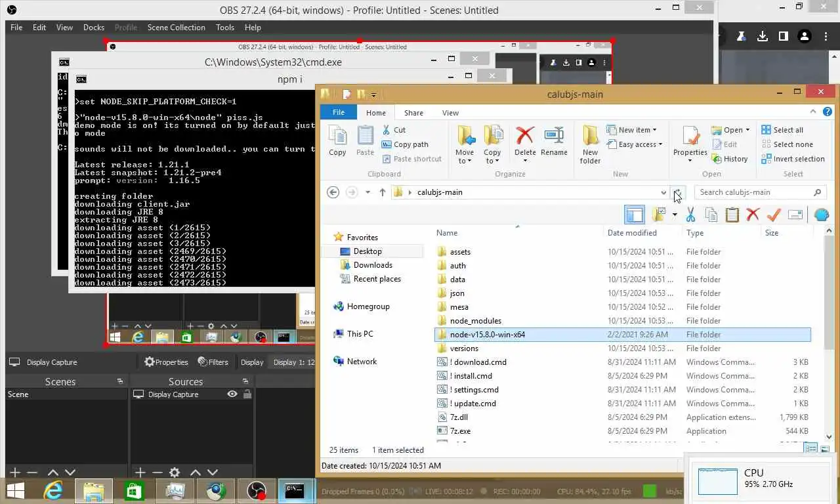
Task: Add a source with the plus icon
Action: tap(140, 472)
